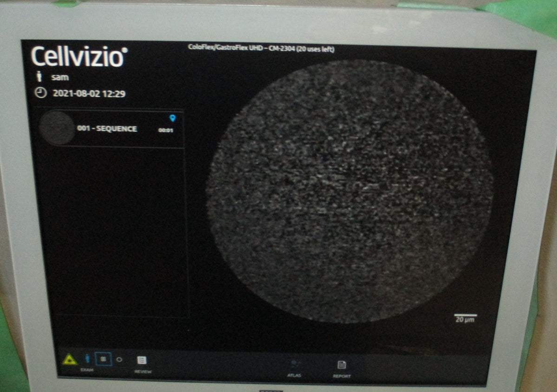This screenshot has height=392, width=557.
Task: Click the EXAM label
Action: pos(87,370)
